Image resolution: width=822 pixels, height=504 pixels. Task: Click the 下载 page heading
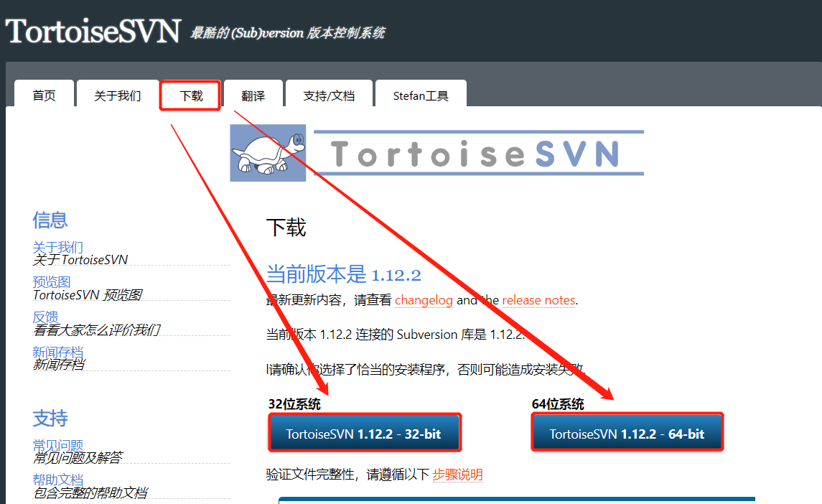286,228
